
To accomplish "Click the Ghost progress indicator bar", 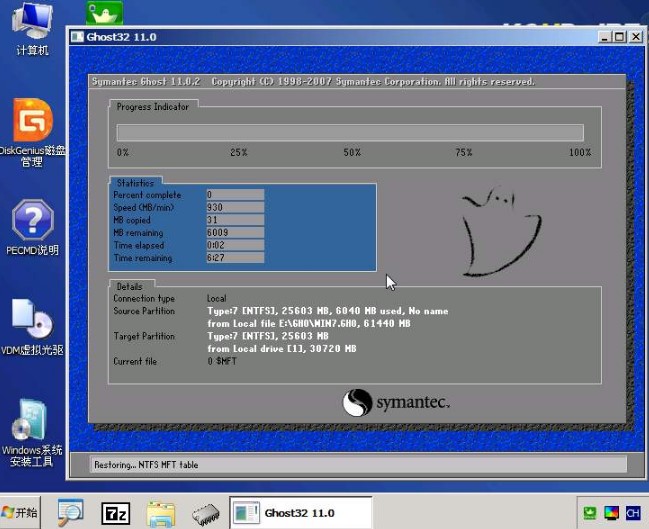I will pos(350,132).
